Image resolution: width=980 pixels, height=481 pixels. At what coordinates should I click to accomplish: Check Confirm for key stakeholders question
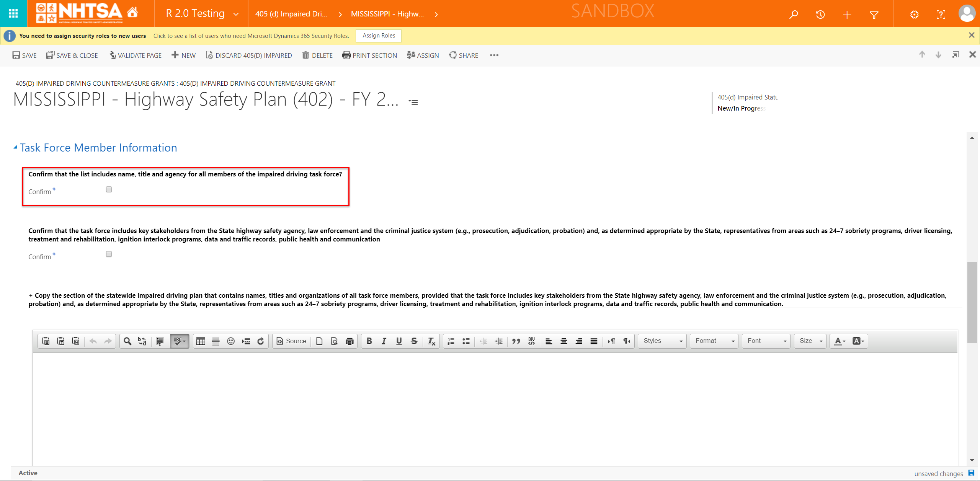tap(109, 254)
